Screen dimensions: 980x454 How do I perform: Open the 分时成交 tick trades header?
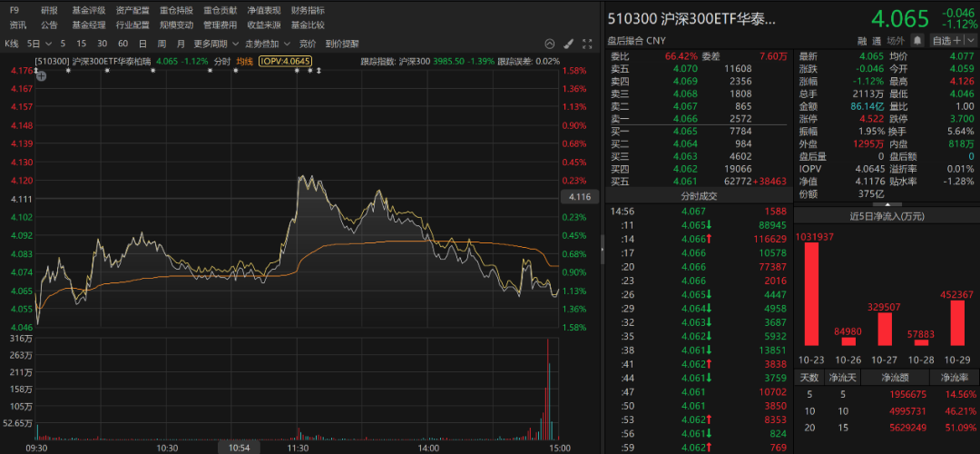tap(699, 196)
